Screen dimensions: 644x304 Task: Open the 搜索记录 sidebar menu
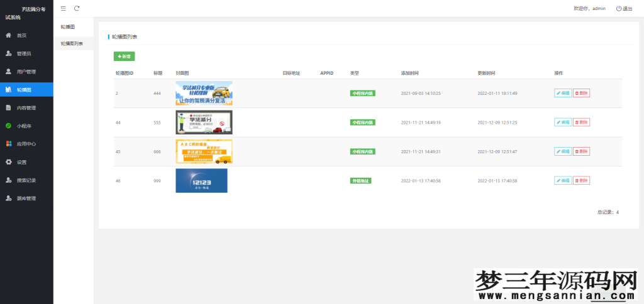point(26,180)
